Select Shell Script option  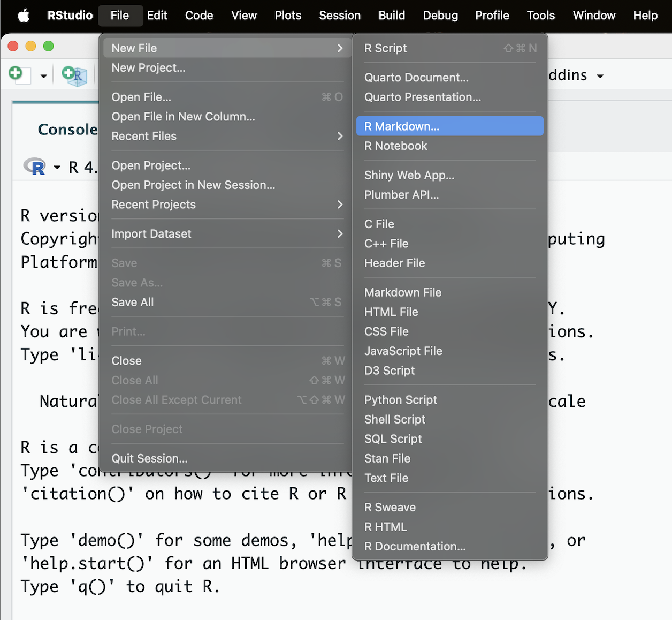pos(450,419)
